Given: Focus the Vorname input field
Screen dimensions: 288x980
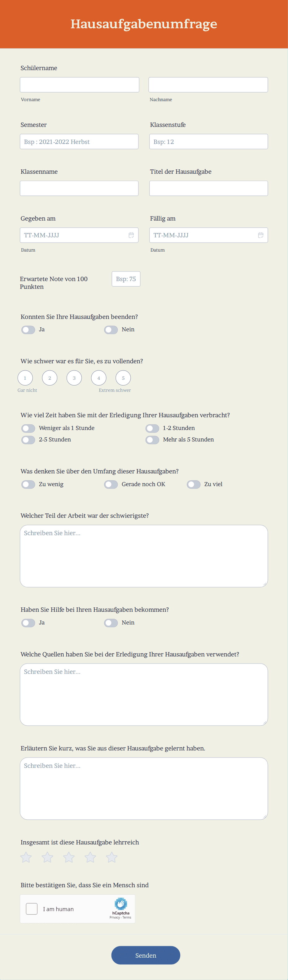Looking at the screenshot, I should click(79, 85).
